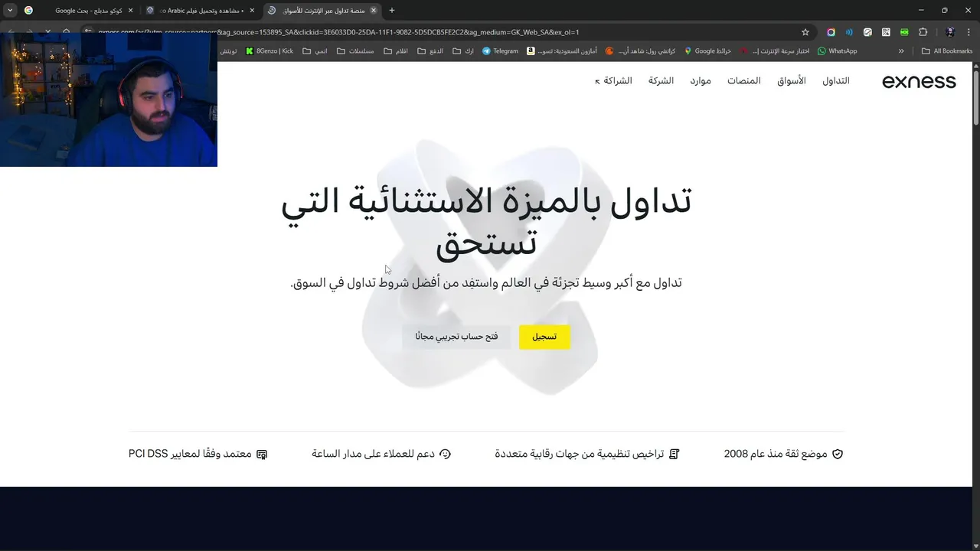Click the blue sound-wave extension icon
Viewport: 980px width, 551px height.
849,32
